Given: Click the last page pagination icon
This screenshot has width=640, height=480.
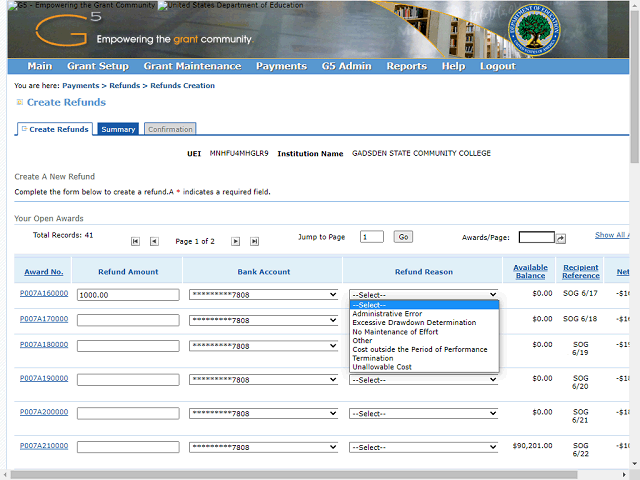Looking at the screenshot, I should pos(254,241).
